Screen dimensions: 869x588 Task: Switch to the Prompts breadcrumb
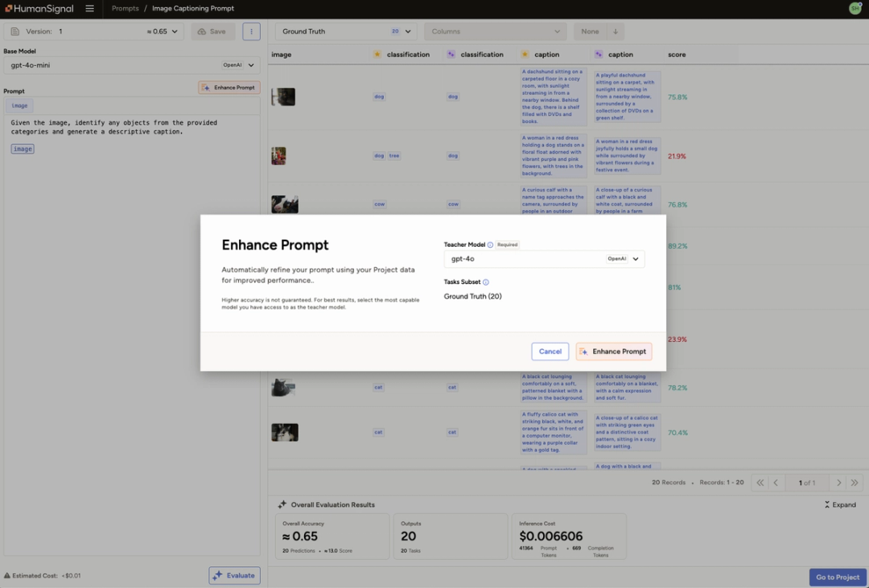pyautogui.click(x=125, y=9)
